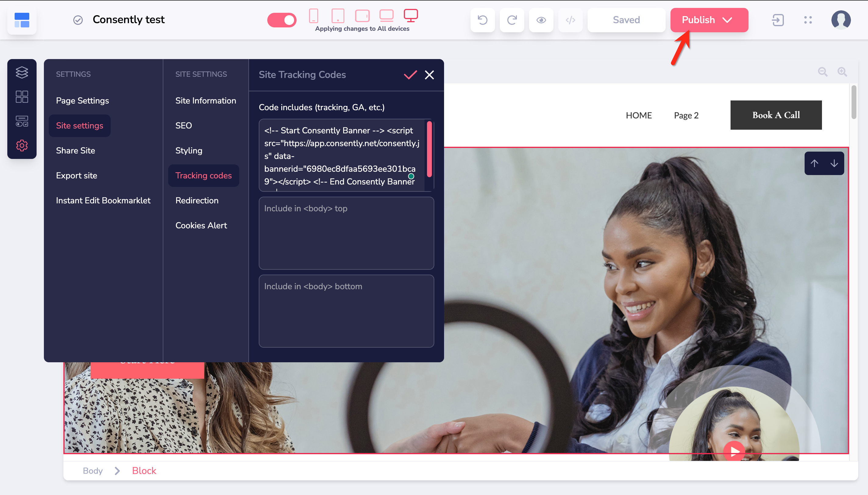Click the Saved button

[x=626, y=20]
